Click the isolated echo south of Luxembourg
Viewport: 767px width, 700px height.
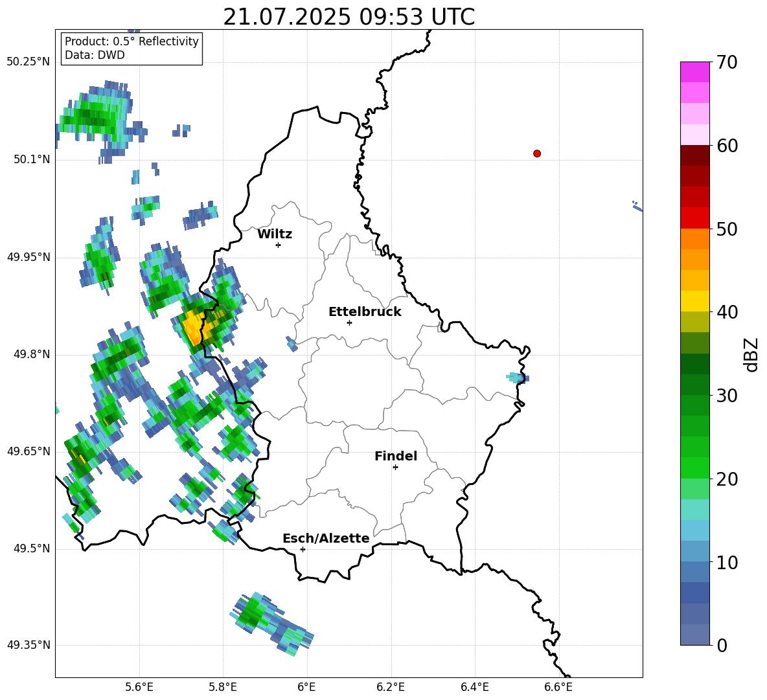272,623
